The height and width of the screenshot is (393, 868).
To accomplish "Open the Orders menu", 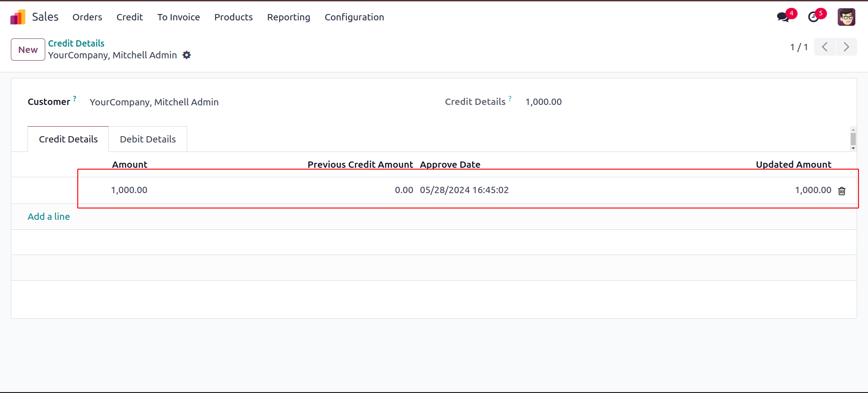I will [87, 17].
